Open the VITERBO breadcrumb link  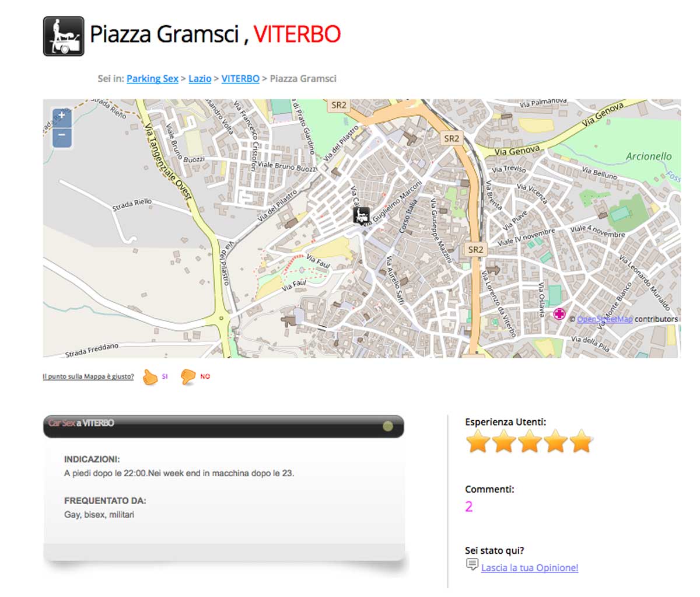click(240, 79)
